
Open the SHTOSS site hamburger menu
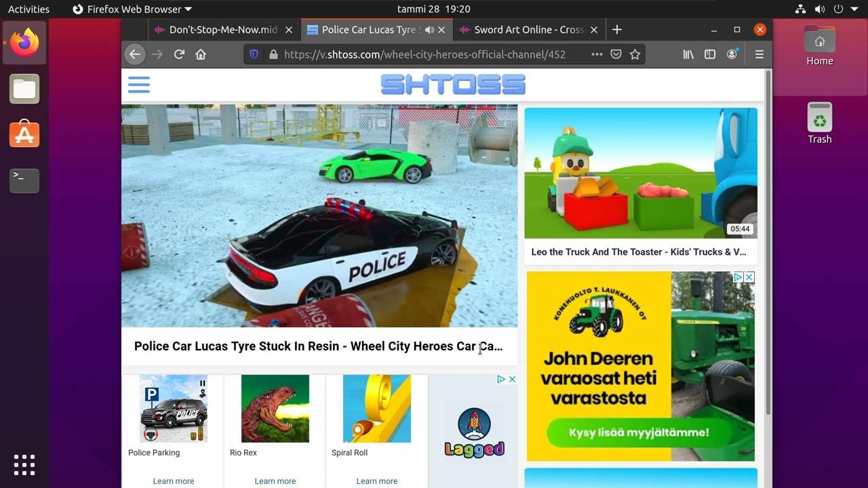[x=138, y=85]
